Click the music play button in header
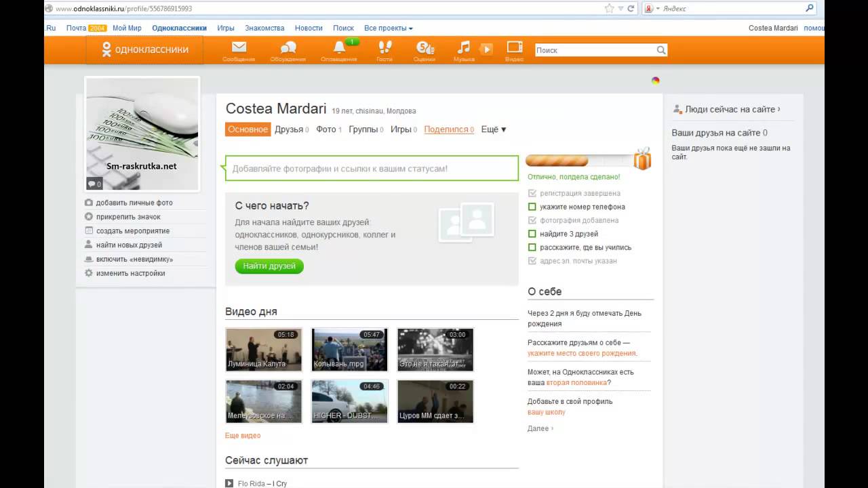Screen dimensions: 868x488 pyautogui.click(x=486, y=49)
